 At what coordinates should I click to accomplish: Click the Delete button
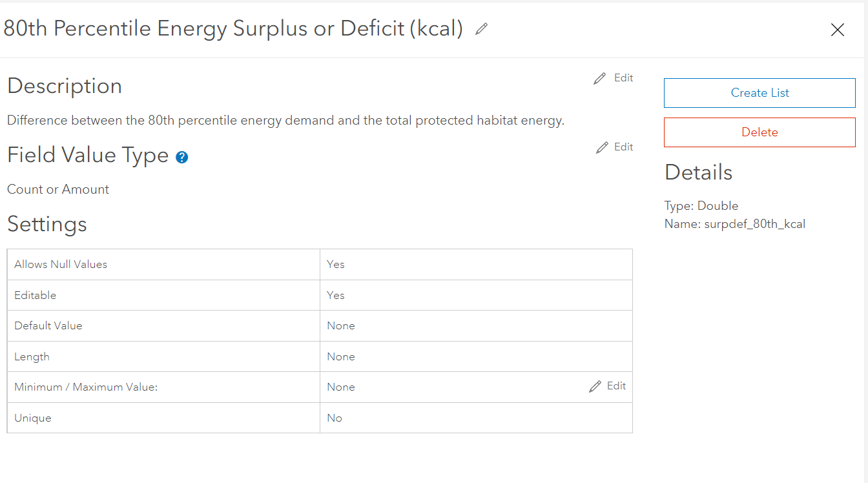click(x=759, y=132)
